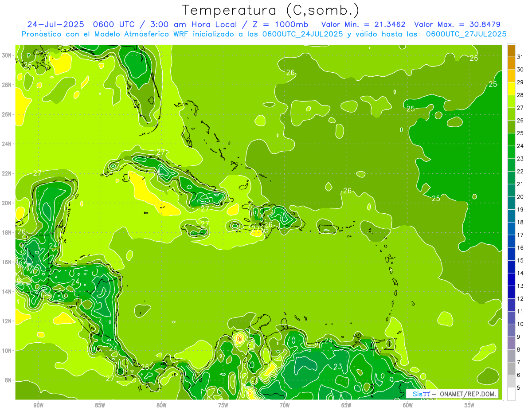Click legend swatch between 8 and 9
The image size is (532, 411).
coord(511,343)
